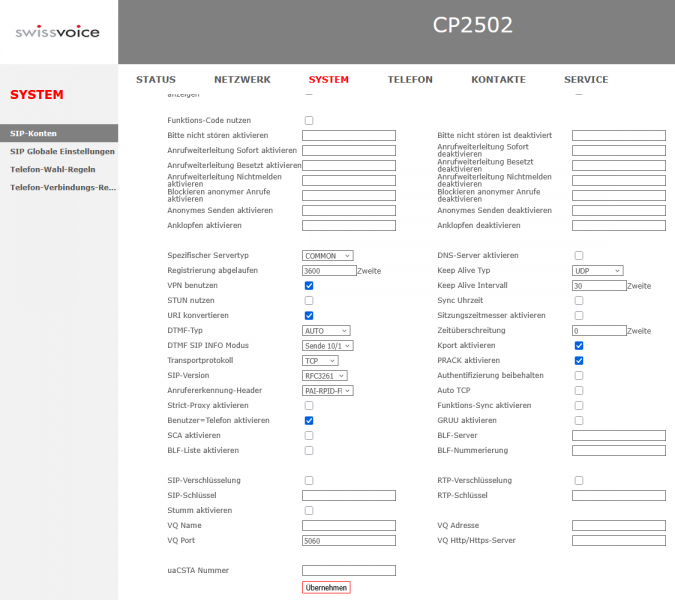
Task: Focus Anklopfen deaktivieren input
Action: (x=619, y=226)
